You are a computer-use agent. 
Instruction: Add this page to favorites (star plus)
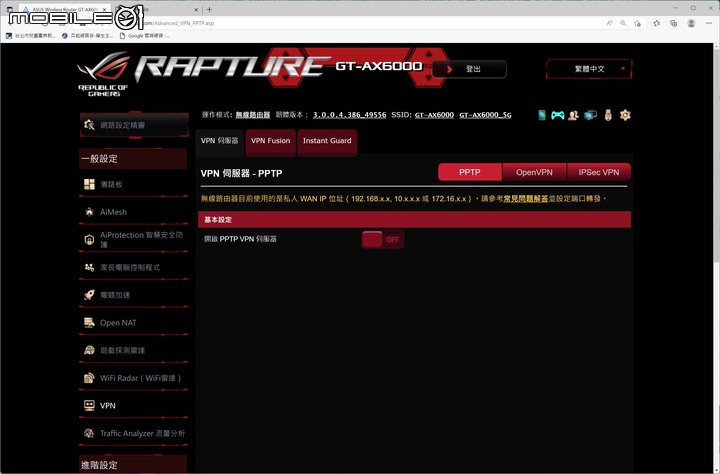(x=637, y=23)
